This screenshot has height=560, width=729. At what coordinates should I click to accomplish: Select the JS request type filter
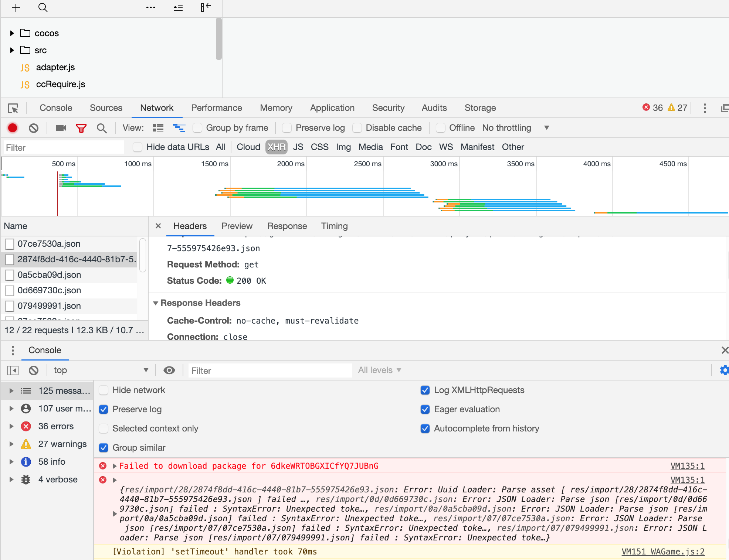(x=298, y=147)
